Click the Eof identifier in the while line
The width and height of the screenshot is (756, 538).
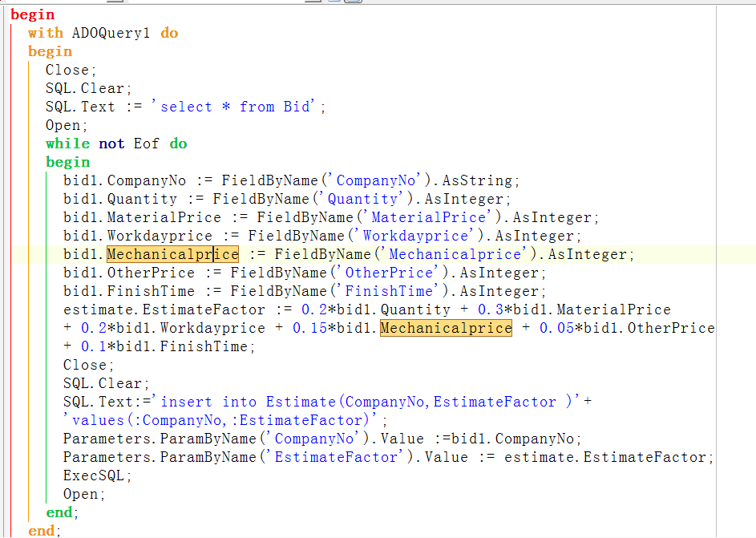146,144
